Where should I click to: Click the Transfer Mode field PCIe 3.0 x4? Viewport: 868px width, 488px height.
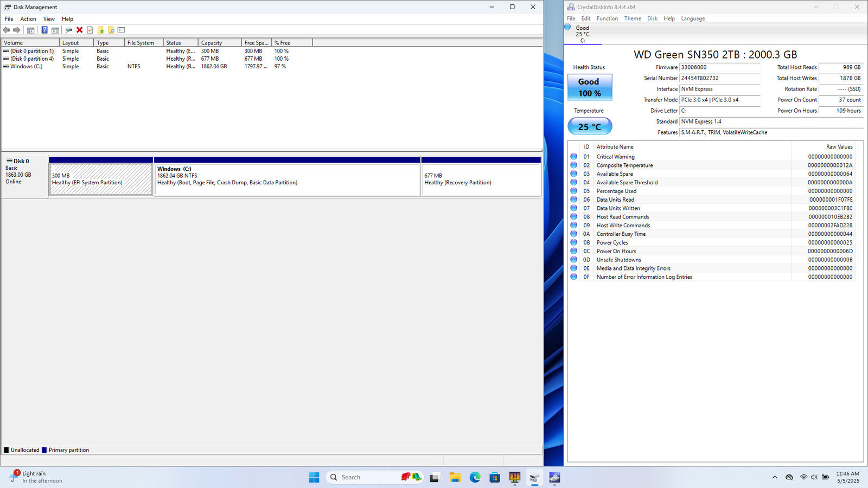720,100
